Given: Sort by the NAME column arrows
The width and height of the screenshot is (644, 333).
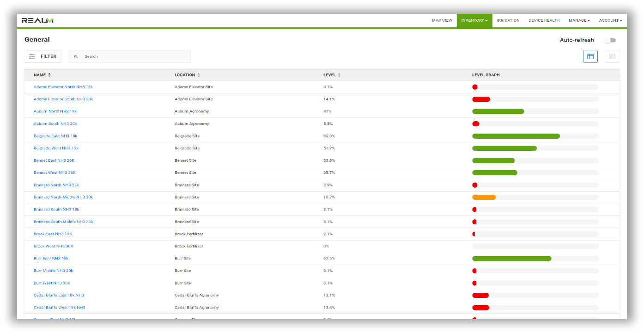Looking at the screenshot, I should 49,75.
